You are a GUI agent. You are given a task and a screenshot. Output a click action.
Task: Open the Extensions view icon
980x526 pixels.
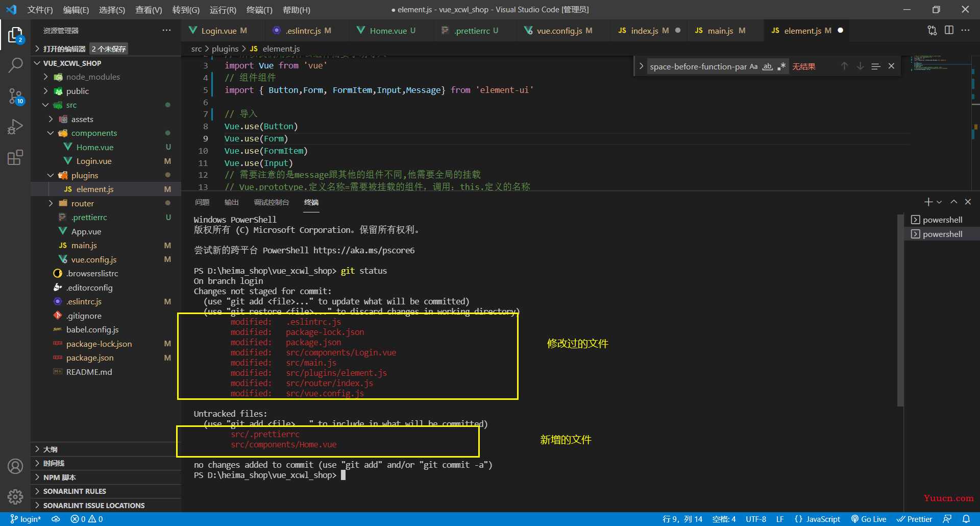[x=15, y=157]
